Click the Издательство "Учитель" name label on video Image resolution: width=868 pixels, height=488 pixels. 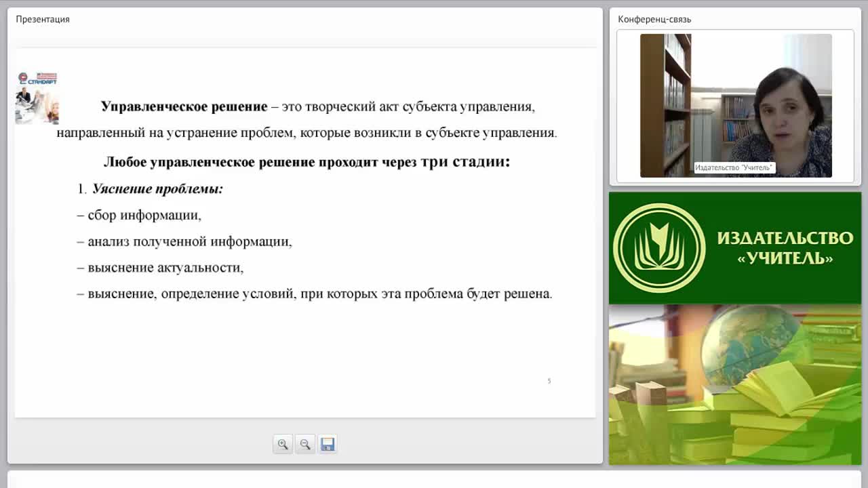click(x=734, y=167)
